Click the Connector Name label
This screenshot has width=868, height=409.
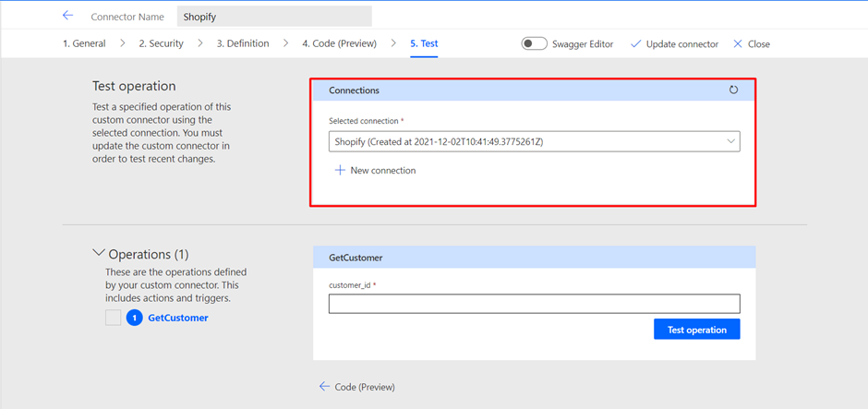[x=127, y=17]
